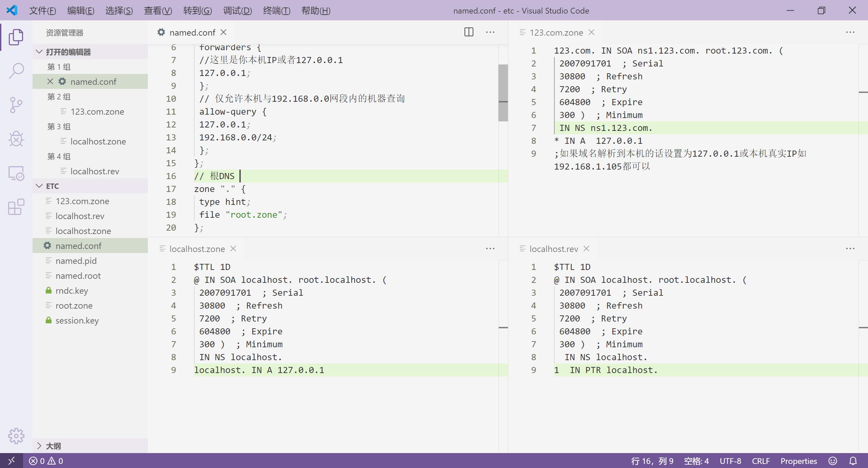Open more actions for localhost.rev editor
The image size is (868, 468).
(x=850, y=249)
